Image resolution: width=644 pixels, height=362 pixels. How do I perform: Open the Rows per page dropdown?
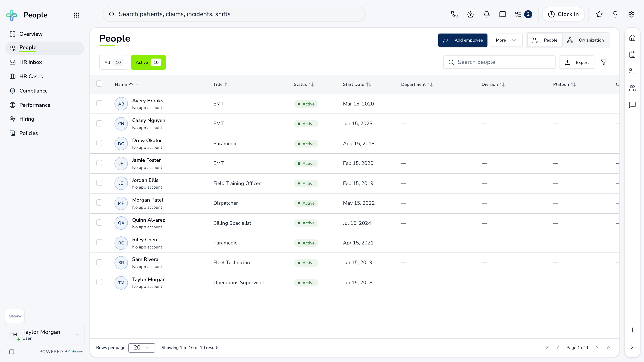(142, 348)
